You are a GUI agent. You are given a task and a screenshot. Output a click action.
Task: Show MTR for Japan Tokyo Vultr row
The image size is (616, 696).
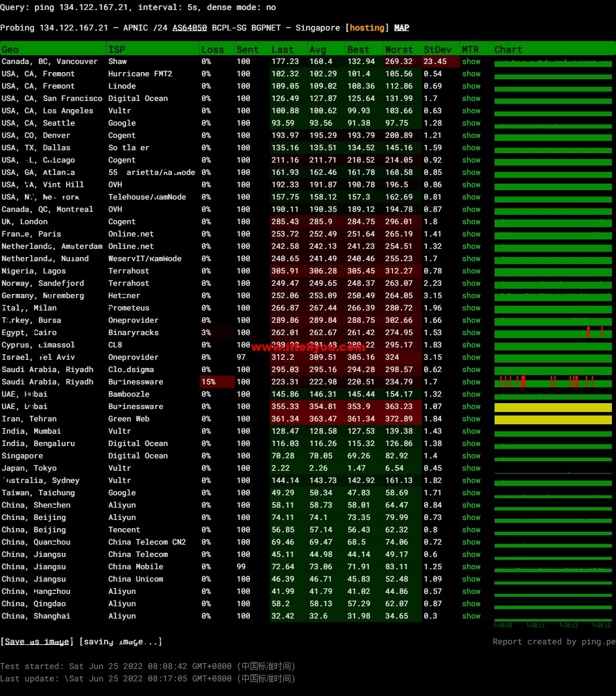pyautogui.click(x=471, y=468)
